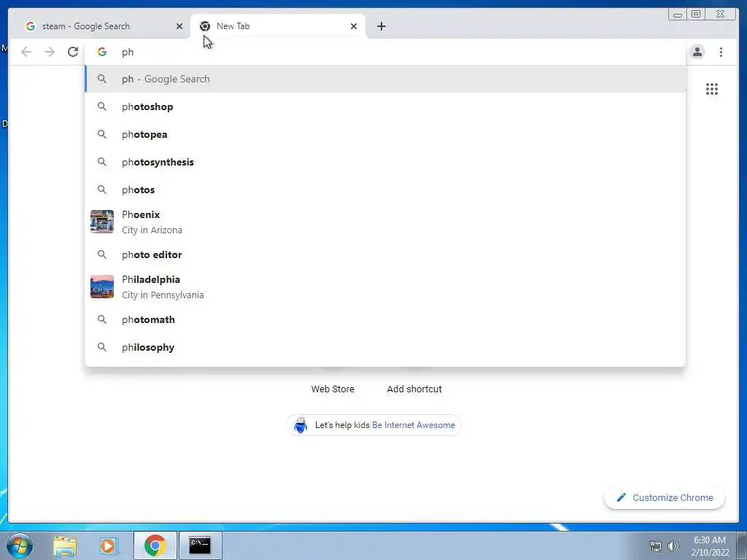This screenshot has height=560, width=747.
Task: Launch Windows Media Player from taskbar
Action: 109,545
